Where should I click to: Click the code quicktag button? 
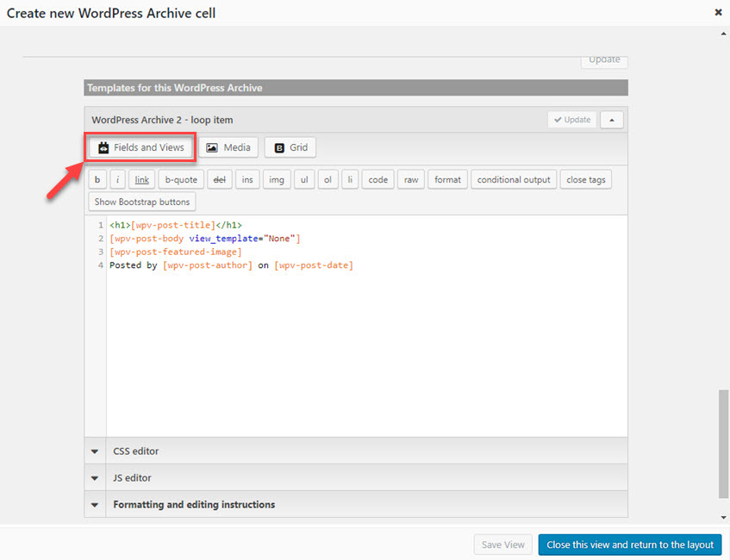point(378,180)
